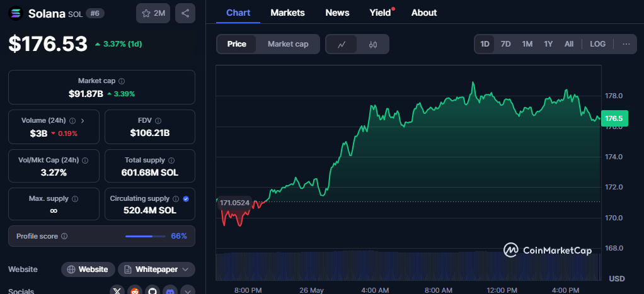Image resolution: width=644 pixels, height=294 pixels.
Task: Switch to candlestick chart icon
Action: (x=373, y=44)
